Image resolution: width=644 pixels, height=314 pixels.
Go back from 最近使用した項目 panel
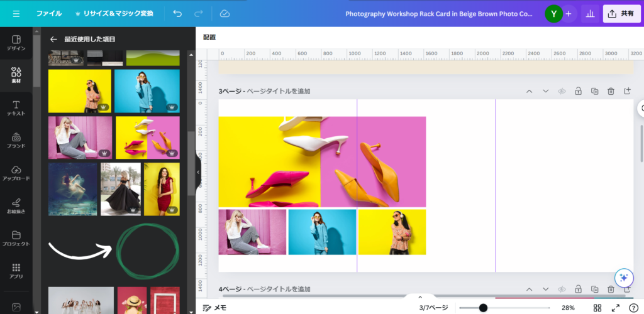(x=53, y=40)
